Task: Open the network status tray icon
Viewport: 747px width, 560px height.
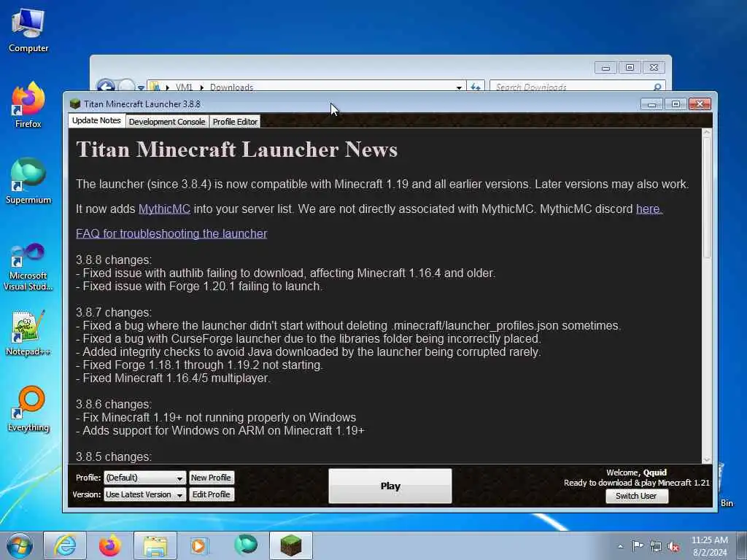Action: [656, 547]
